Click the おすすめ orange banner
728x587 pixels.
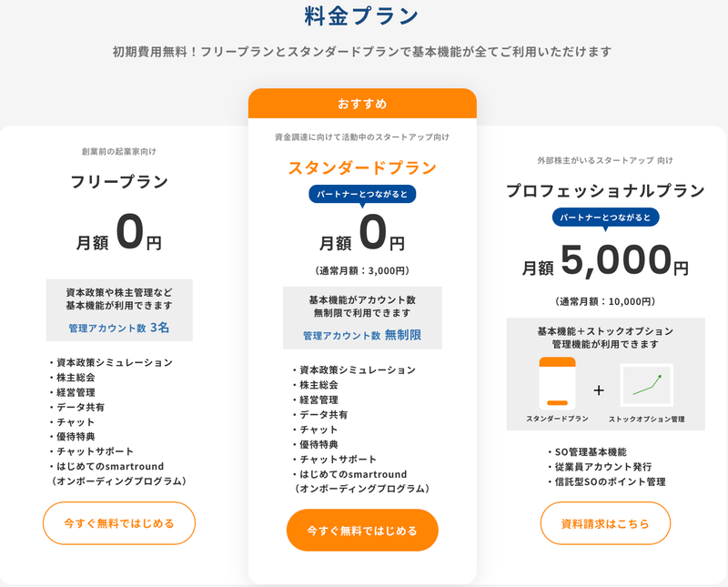pos(362,104)
